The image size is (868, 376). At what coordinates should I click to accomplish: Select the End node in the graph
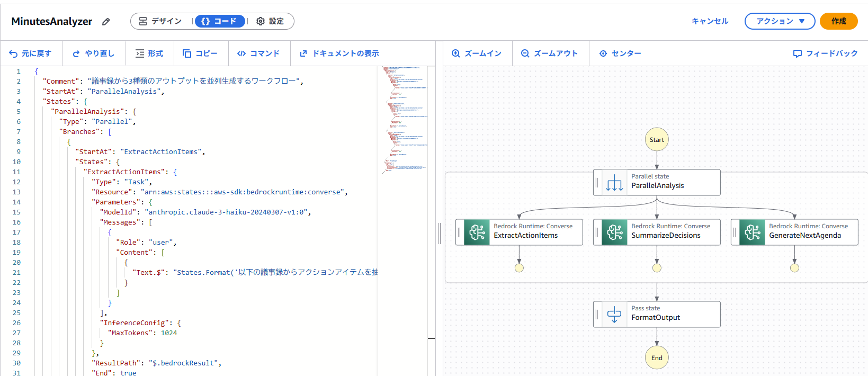657,358
